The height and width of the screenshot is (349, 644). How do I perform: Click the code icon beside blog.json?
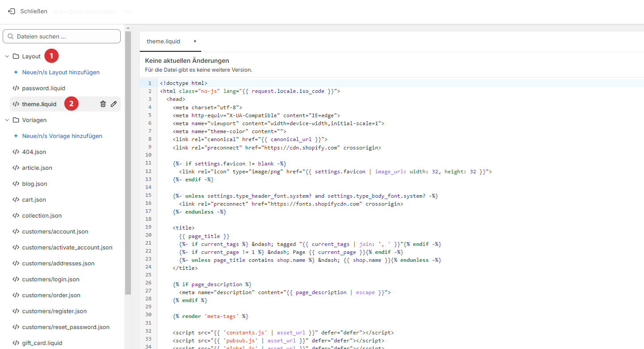[16, 184]
